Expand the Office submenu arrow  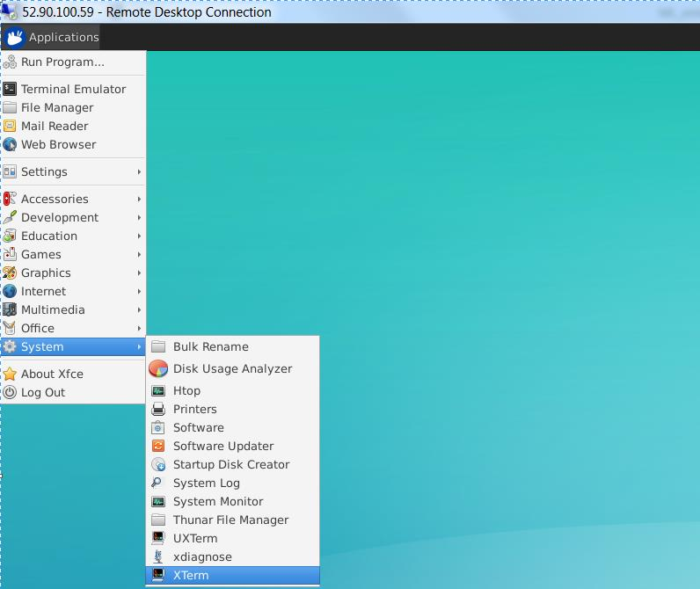(139, 329)
